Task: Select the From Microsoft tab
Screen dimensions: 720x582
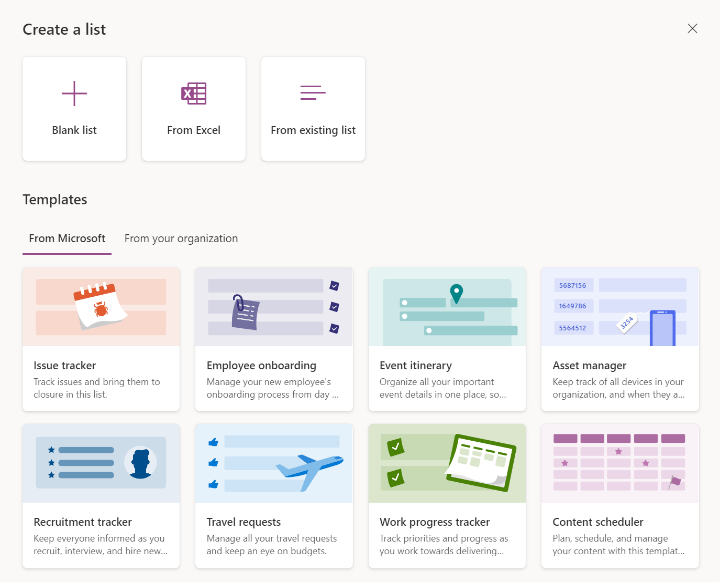Action: (x=67, y=238)
